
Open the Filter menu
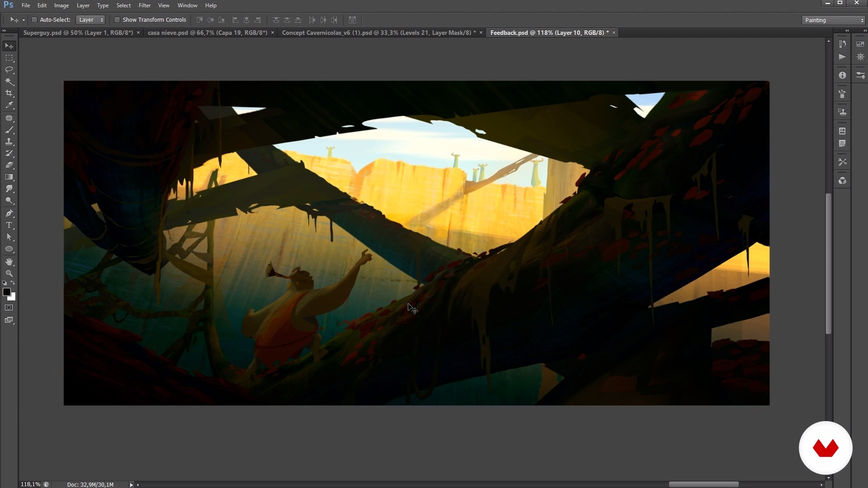145,5
